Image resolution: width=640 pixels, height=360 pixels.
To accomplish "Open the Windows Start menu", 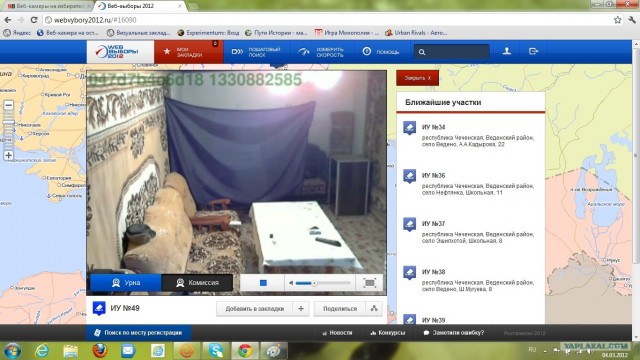I will [x=12, y=351].
